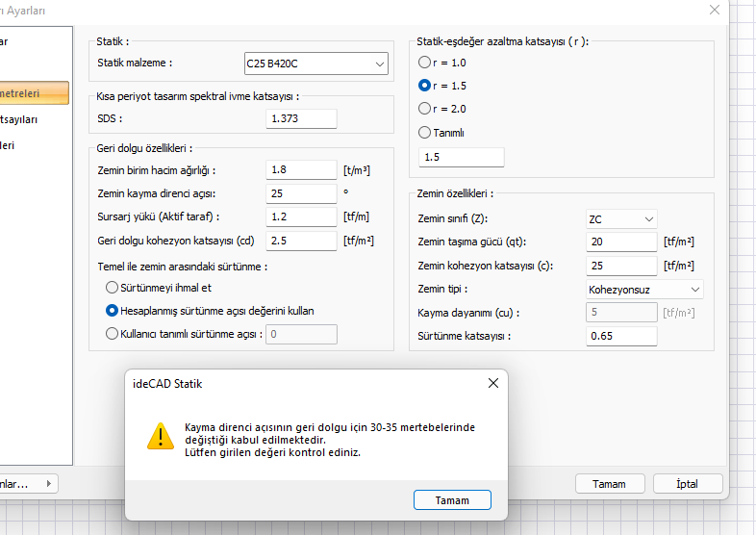Enable Kullanıcı tanımlı sürtünme açısı option
The height and width of the screenshot is (535, 756).
[112, 334]
